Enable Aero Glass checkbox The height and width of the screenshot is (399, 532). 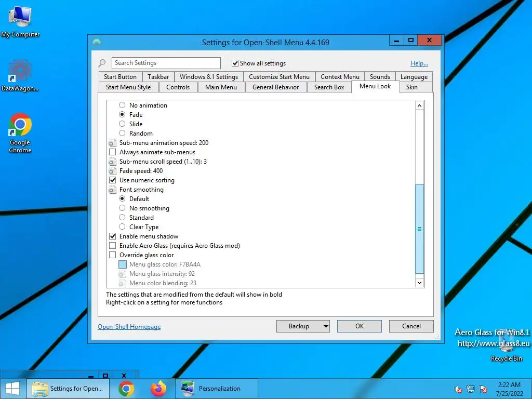click(112, 245)
